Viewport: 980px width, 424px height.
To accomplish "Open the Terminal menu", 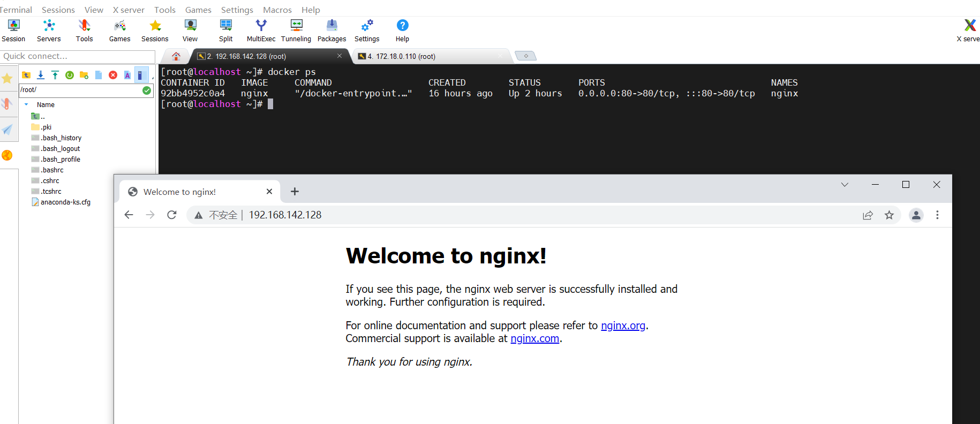I will pos(16,10).
